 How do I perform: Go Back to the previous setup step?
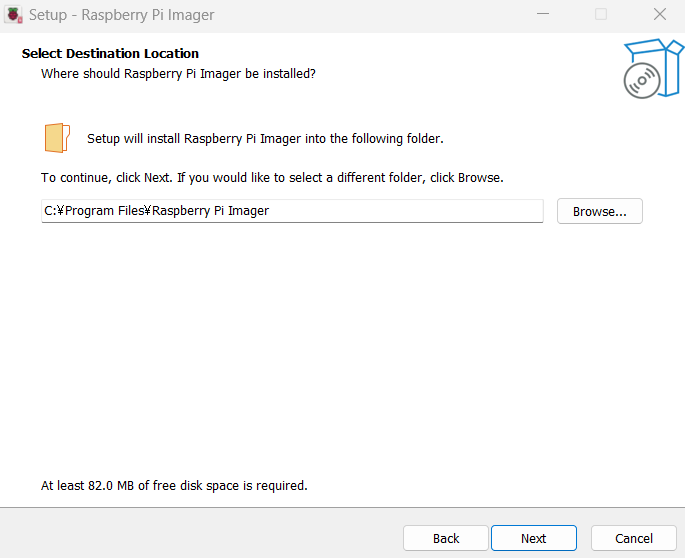tap(446, 538)
